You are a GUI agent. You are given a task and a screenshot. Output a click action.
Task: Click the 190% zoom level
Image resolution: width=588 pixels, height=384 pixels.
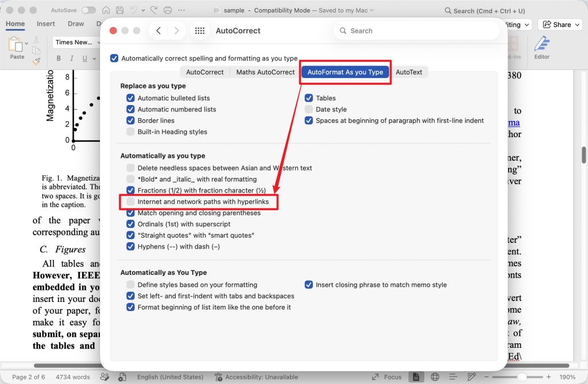tap(567, 377)
